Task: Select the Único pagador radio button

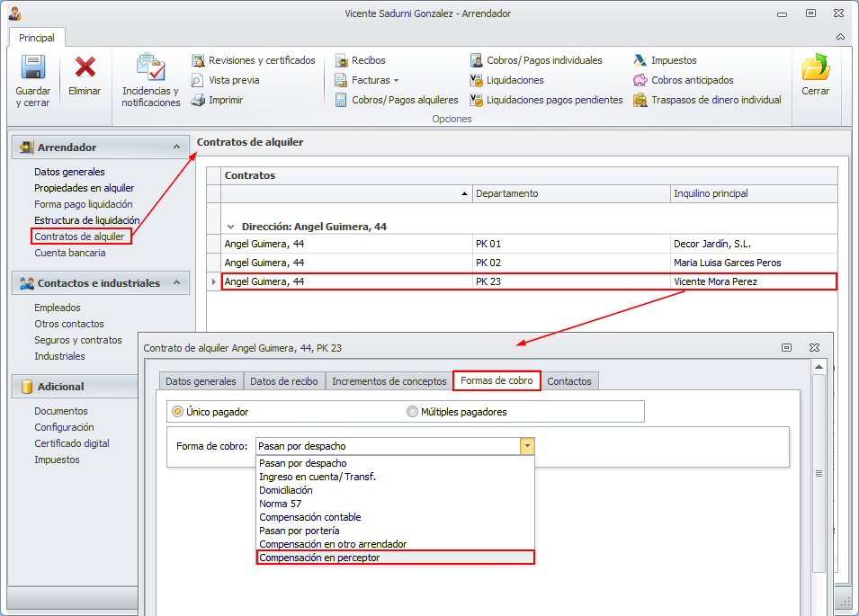Action: coord(177,412)
